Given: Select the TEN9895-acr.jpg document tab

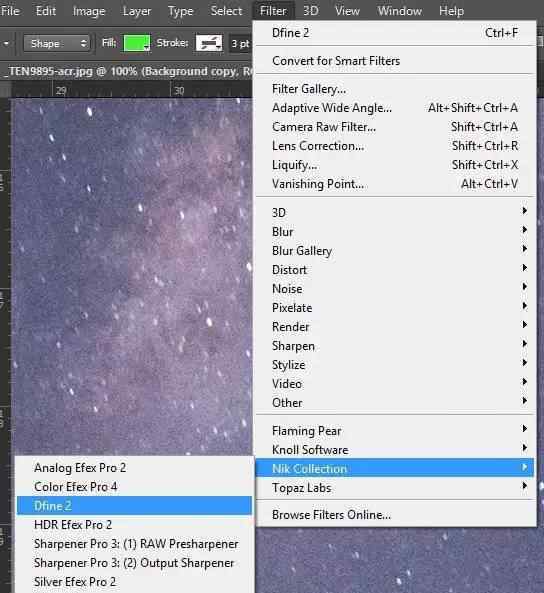Looking at the screenshot, I should pyautogui.click(x=127, y=71).
